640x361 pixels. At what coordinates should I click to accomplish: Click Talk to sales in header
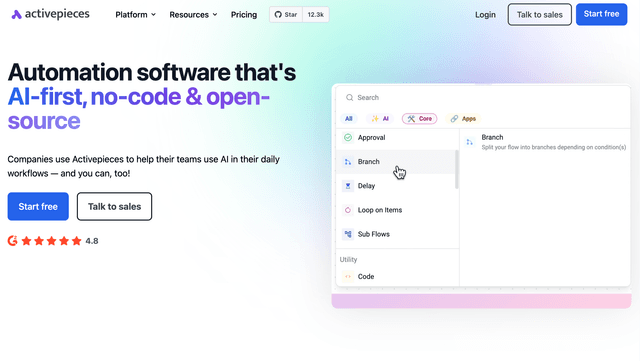click(x=540, y=15)
